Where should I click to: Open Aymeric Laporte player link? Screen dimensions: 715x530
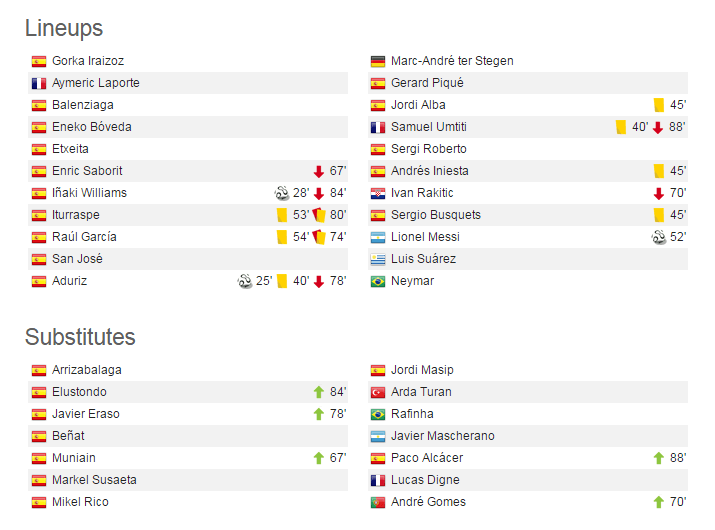click(x=96, y=83)
